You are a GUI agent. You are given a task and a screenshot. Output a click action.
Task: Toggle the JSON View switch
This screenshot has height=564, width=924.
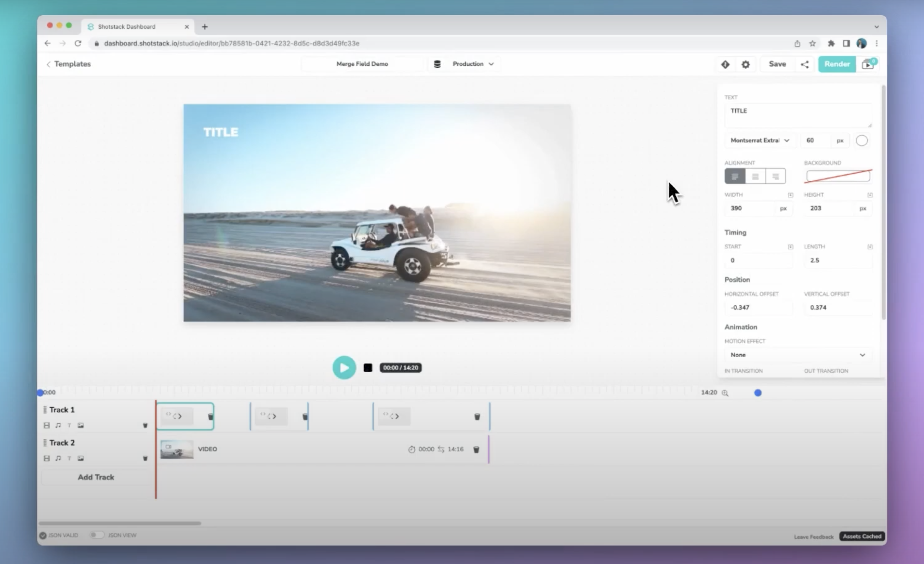(96, 535)
